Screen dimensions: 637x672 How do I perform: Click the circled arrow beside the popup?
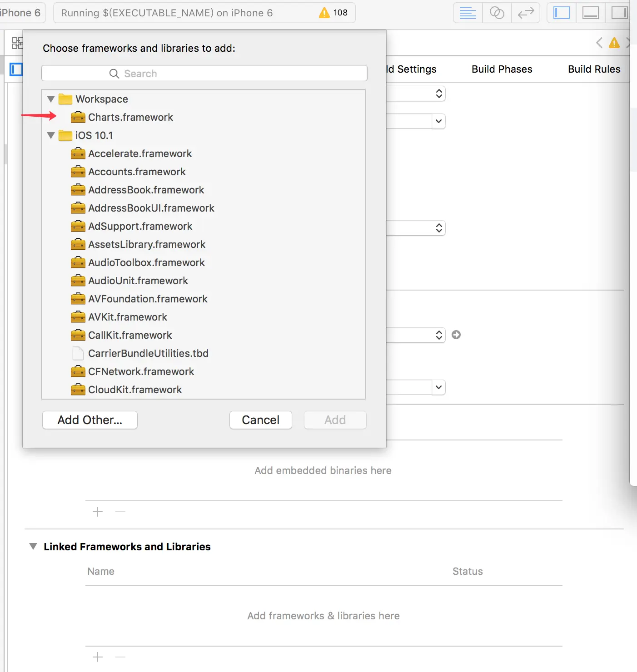pos(456,335)
